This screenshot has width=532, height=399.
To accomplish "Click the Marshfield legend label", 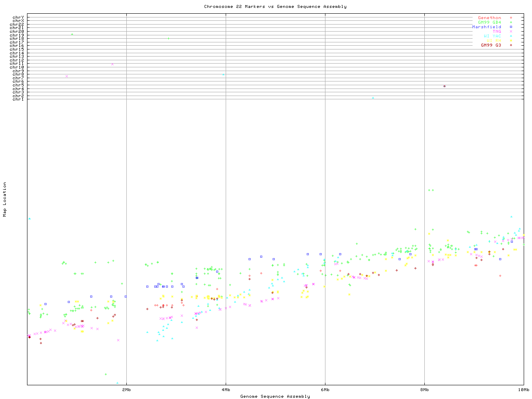I will coord(486,27).
